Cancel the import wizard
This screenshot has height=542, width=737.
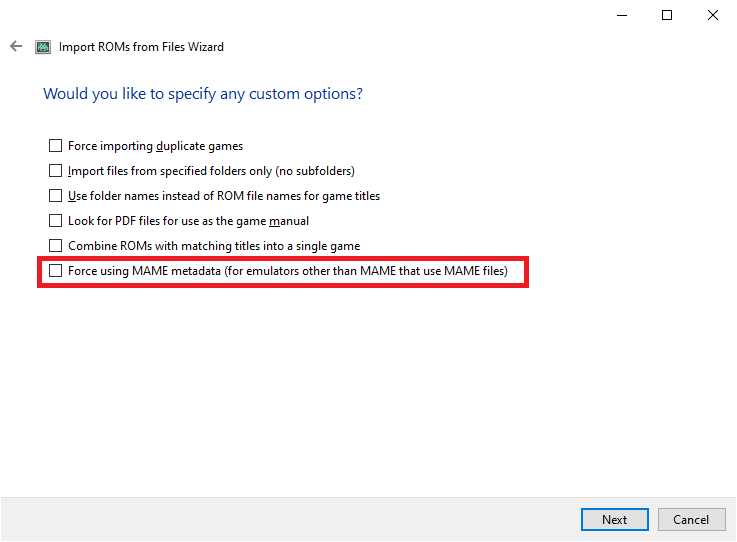coord(691,519)
